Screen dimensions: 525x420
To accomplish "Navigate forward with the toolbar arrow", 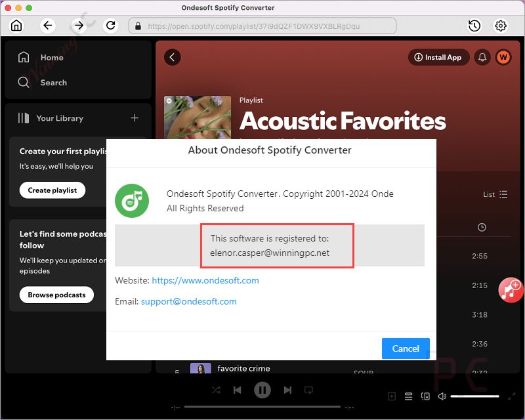I will (79, 26).
